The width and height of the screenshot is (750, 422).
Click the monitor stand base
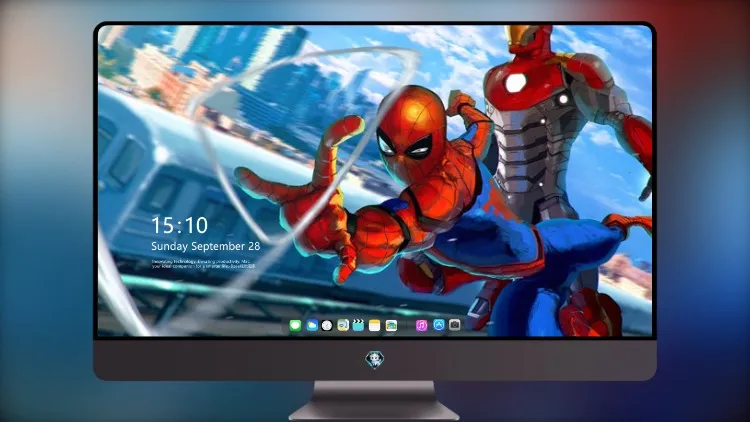click(374, 402)
